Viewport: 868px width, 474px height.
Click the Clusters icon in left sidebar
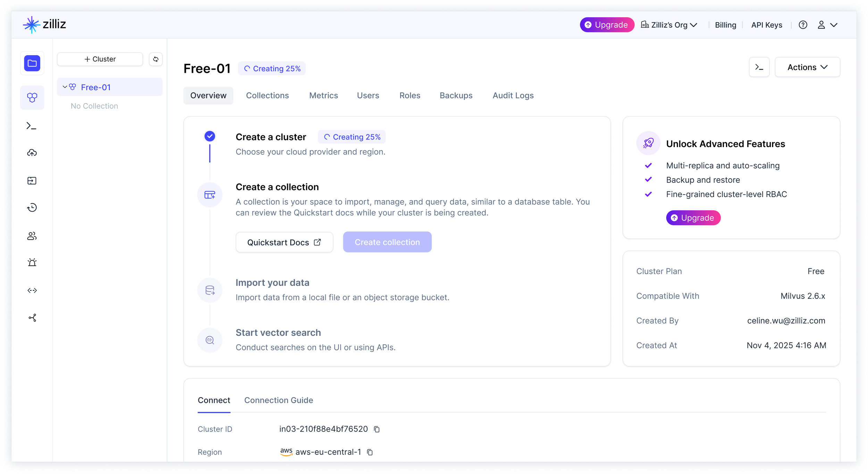click(x=32, y=98)
